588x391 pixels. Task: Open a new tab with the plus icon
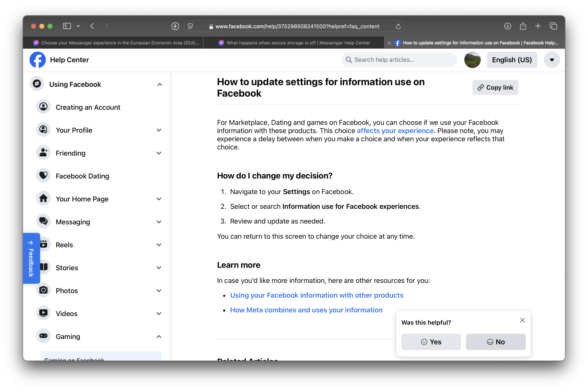click(x=538, y=26)
